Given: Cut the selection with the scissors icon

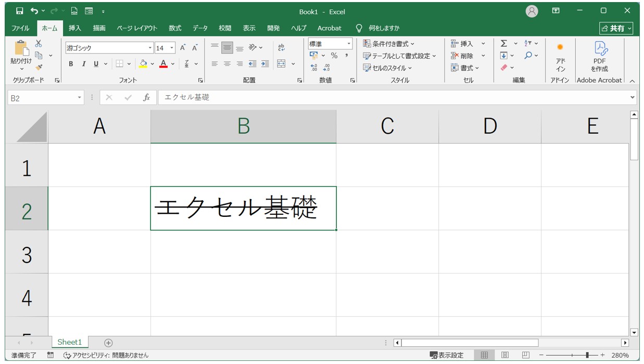Looking at the screenshot, I should [39, 44].
